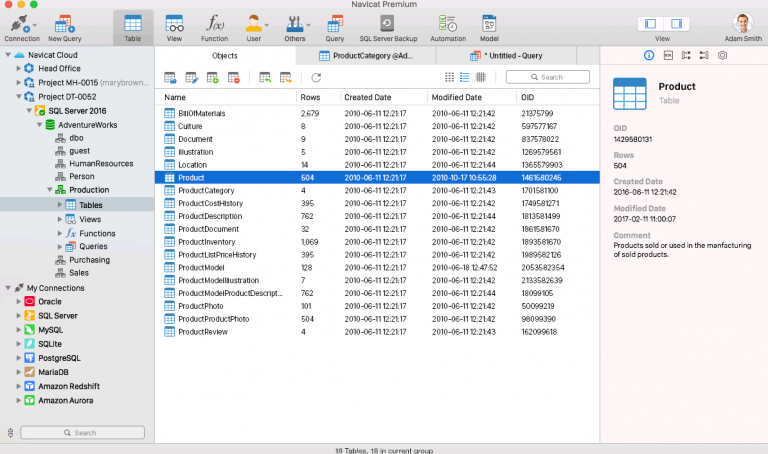
Task: Click the Design Table icon
Action: coord(192,77)
